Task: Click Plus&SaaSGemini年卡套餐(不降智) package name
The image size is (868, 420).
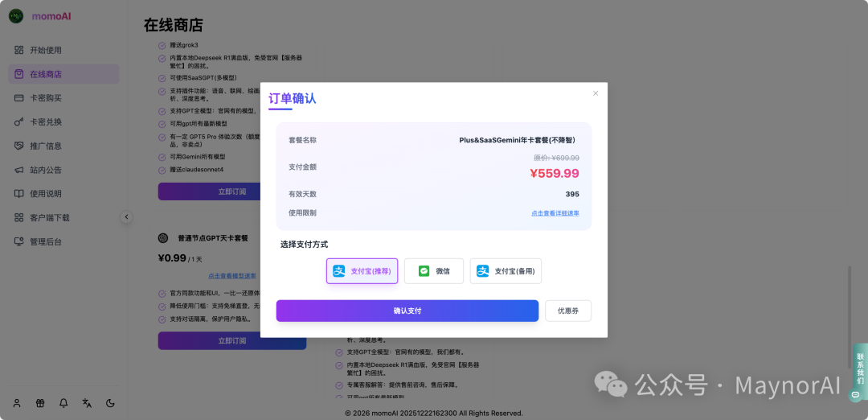Action: 519,140
